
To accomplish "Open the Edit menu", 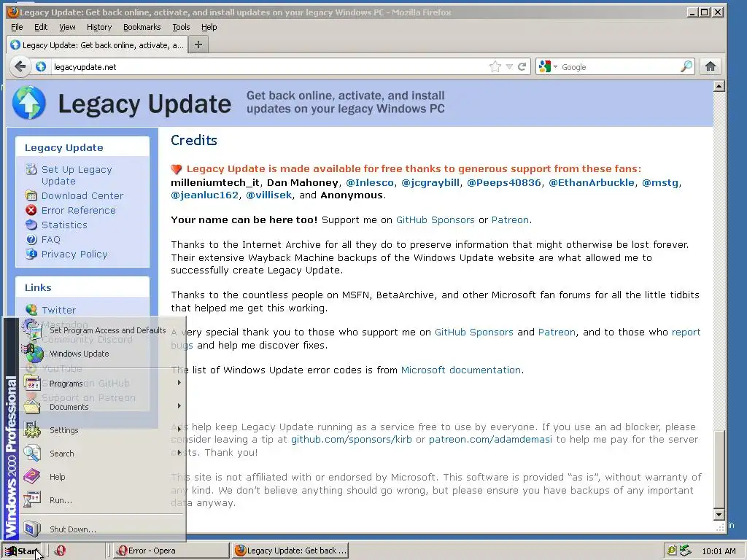I will coord(41,27).
